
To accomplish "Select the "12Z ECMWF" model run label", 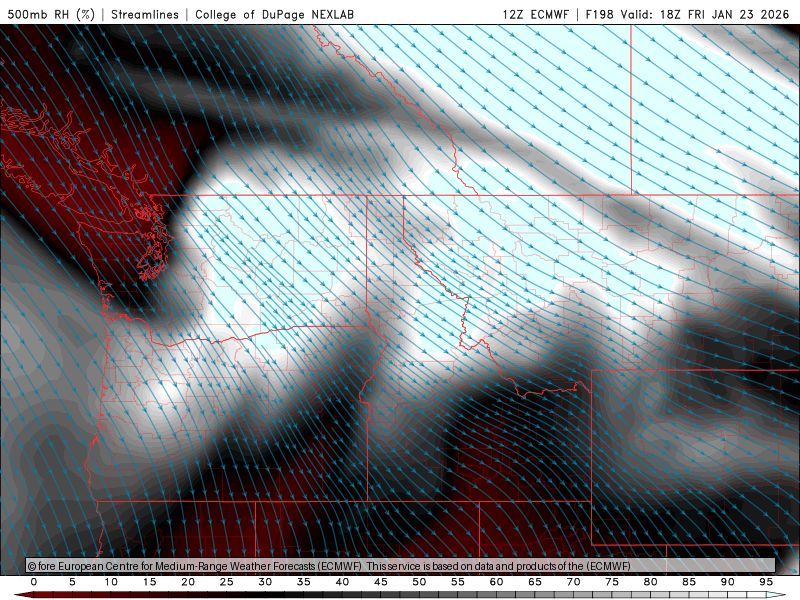I will coord(535,14).
